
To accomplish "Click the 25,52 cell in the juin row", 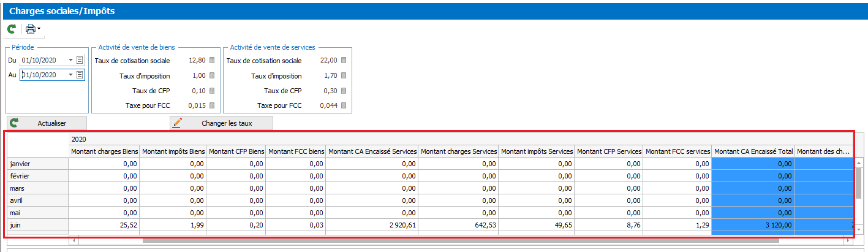I will click(104, 225).
